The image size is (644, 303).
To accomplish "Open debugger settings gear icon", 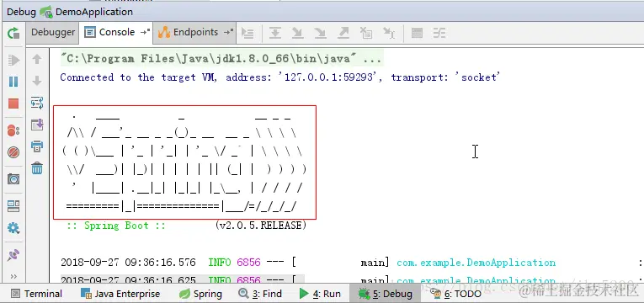I will coord(13,228).
